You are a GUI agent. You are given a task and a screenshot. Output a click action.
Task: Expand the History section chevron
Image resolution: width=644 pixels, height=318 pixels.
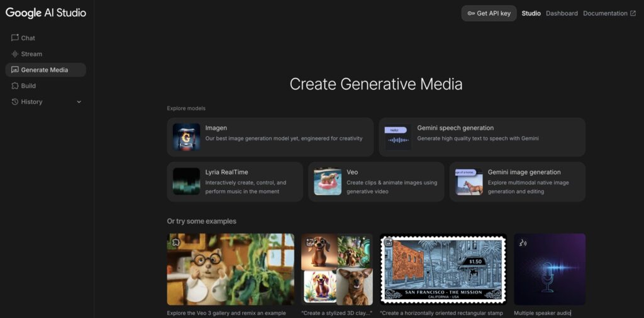(x=79, y=102)
